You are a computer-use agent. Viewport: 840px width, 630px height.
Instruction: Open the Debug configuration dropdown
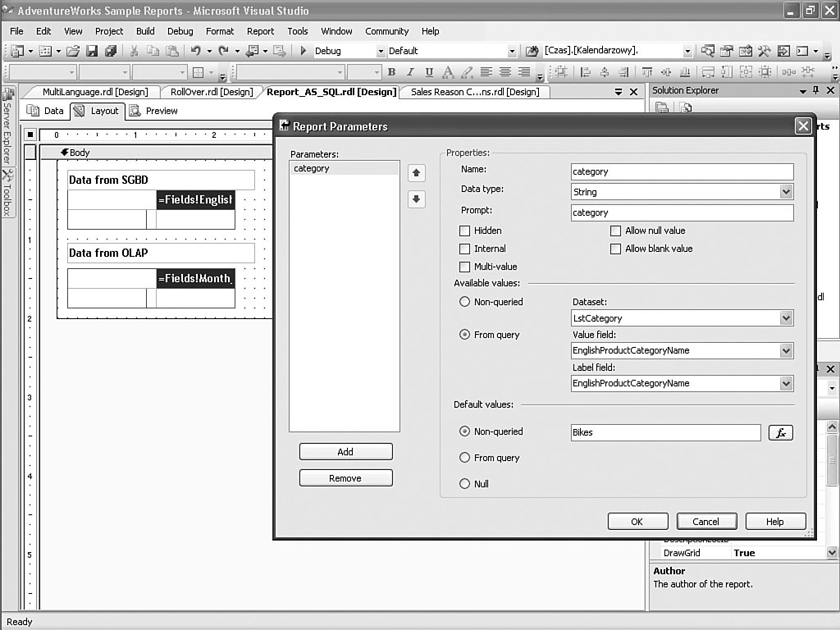point(381,52)
